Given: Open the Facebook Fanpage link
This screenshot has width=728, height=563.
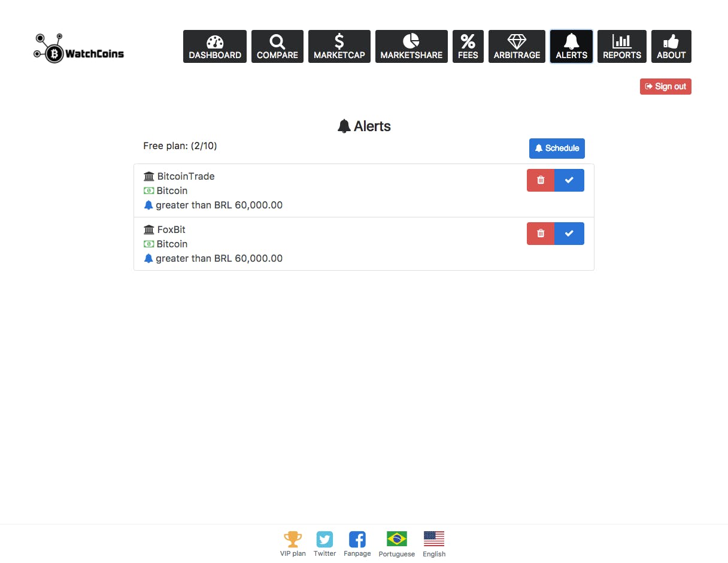Looking at the screenshot, I should (357, 544).
